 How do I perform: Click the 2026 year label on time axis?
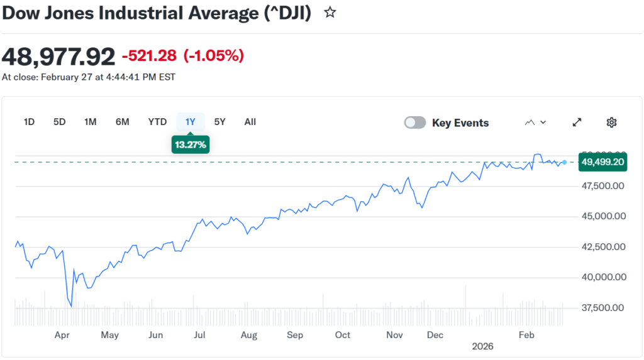tap(483, 346)
